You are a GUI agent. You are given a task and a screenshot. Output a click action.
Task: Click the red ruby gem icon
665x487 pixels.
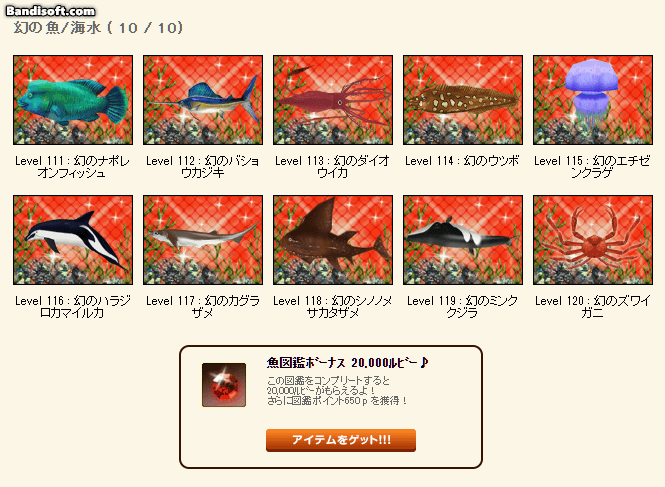coord(224,385)
